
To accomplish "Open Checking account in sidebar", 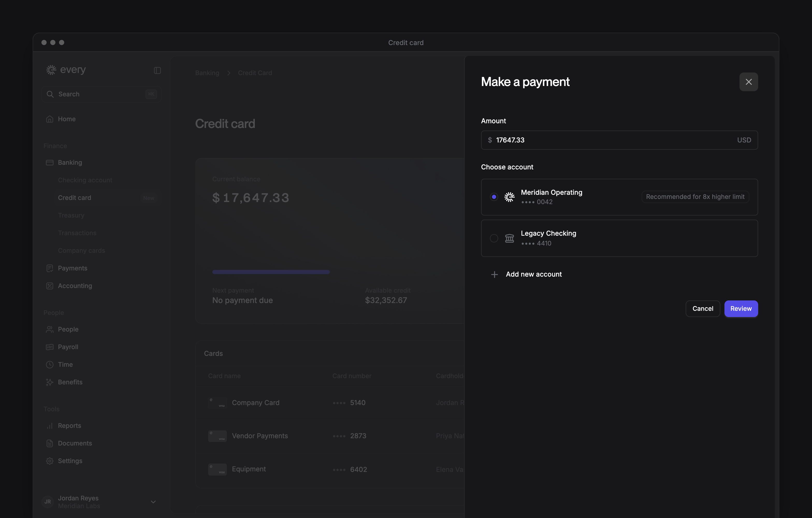I will pyautogui.click(x=85, y=180).
